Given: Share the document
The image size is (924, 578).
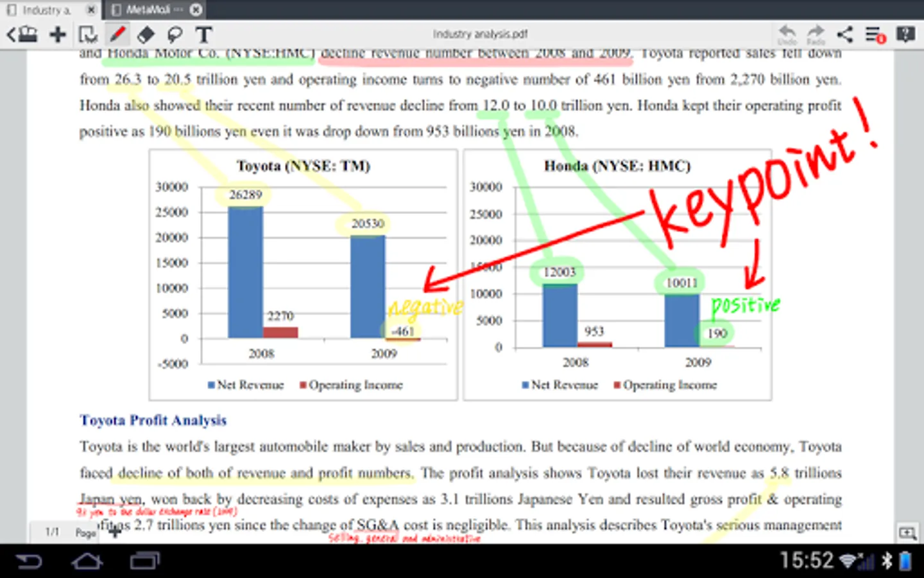Looking at the screenshot, I should click(x=845, y=34).
